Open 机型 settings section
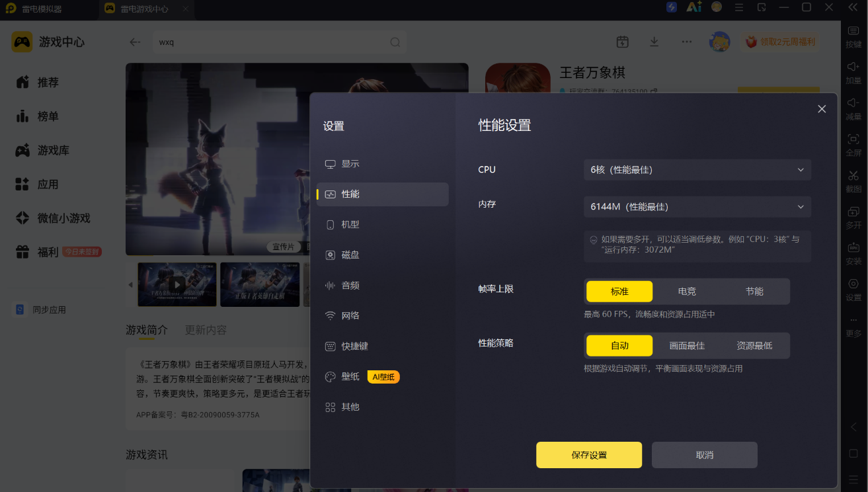 point(382,225)
